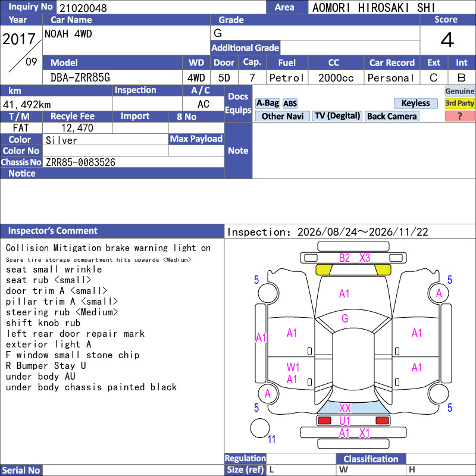Image resolution: width=476 pixels, height=476 pixels.
Task: Select the model code DBA-ZRR85G
Action: coord(80,78)
